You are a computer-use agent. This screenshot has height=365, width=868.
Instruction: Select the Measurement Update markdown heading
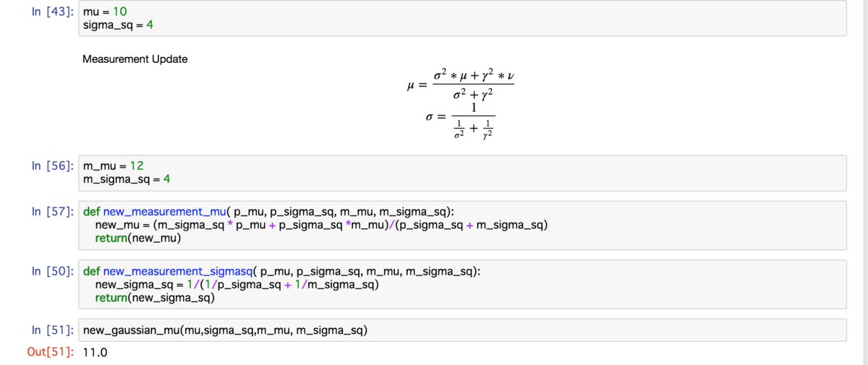pyautogui.click(x=135, y=59)
